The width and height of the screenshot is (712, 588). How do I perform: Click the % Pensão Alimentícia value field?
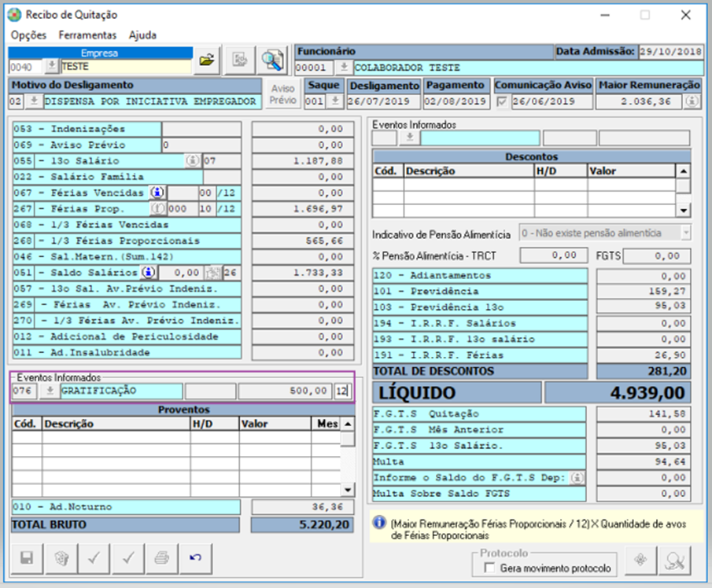tap(554, 255)
